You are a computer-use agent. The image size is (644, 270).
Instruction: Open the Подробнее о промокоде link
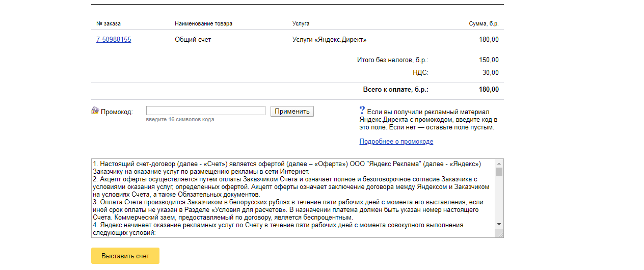396,141
